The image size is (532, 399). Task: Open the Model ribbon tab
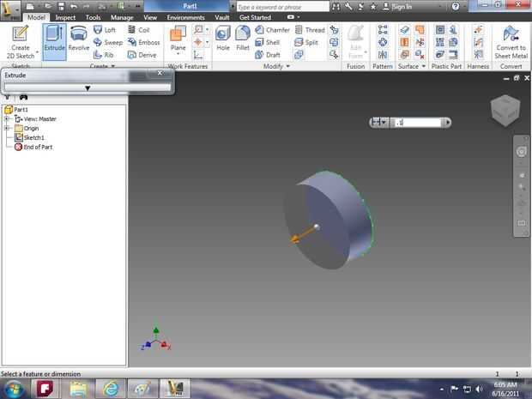36,17
